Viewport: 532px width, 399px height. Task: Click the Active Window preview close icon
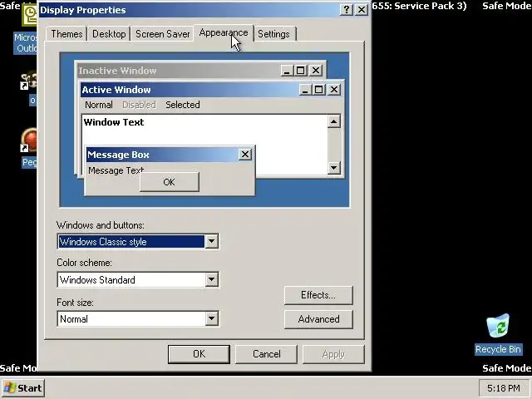(334, 90)
